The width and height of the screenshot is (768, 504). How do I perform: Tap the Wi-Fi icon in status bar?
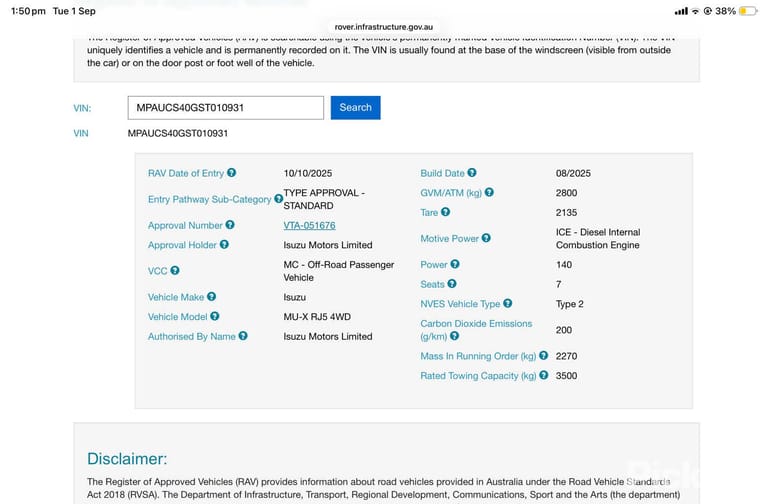pos(695,11)
